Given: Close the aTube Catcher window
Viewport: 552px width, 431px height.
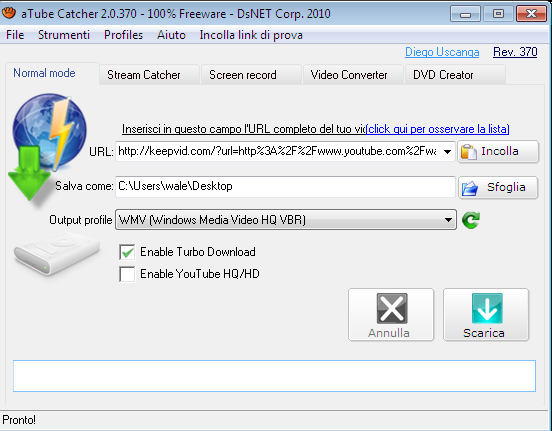Looking at the screenshot, I should click(x=531, y=14).
